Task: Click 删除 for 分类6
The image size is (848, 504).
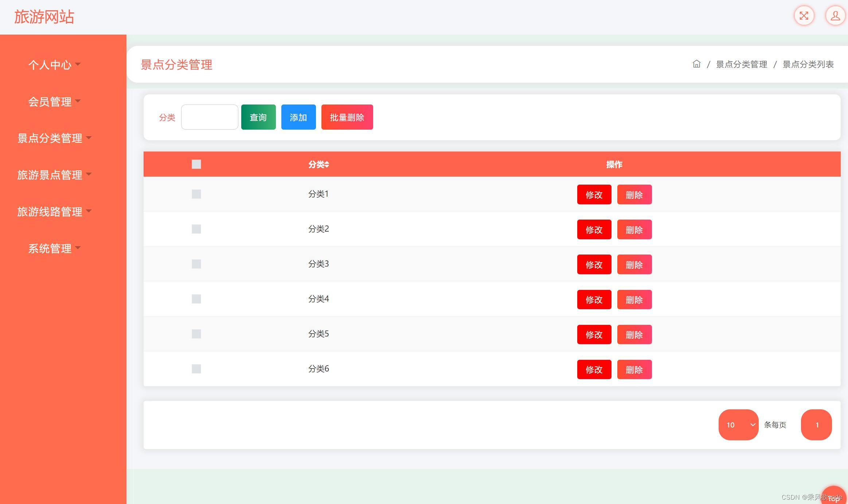Action: coord(634,370)
